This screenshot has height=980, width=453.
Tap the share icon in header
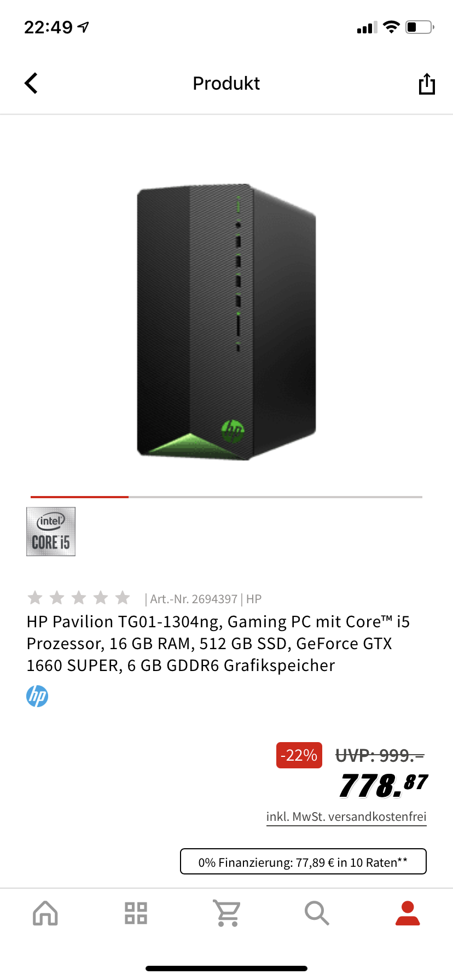tap(427, 84)
